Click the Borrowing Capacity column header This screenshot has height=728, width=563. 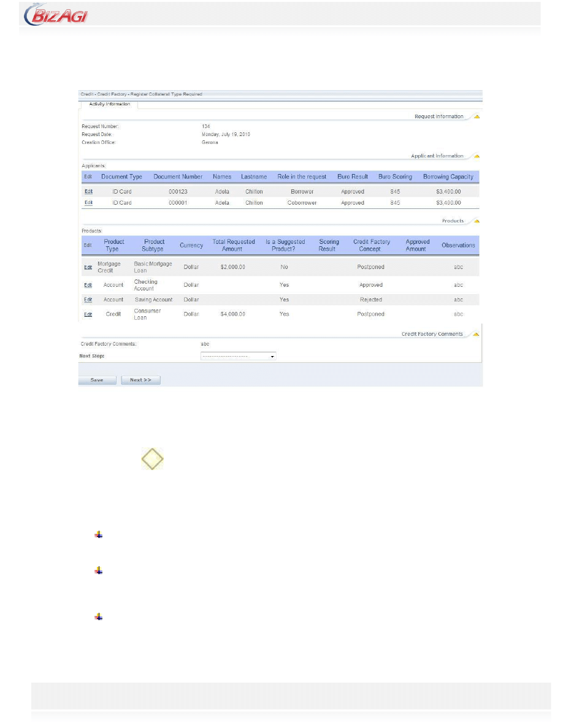(448, 176)
